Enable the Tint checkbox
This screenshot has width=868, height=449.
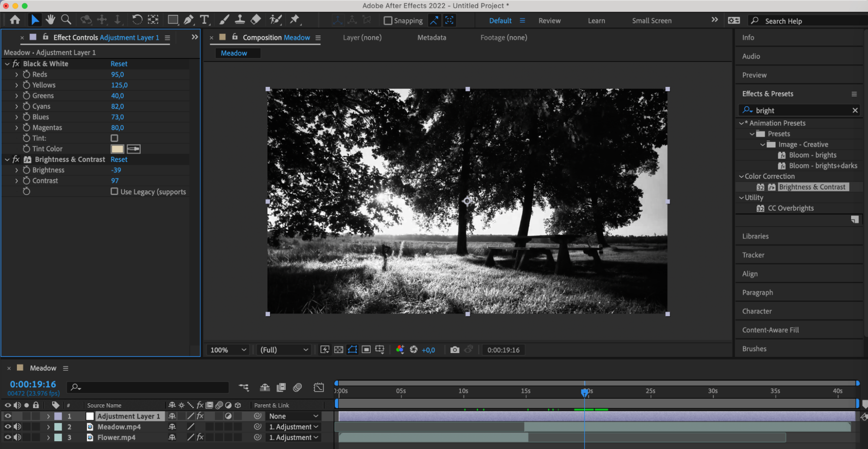click(x=114, y=138)
